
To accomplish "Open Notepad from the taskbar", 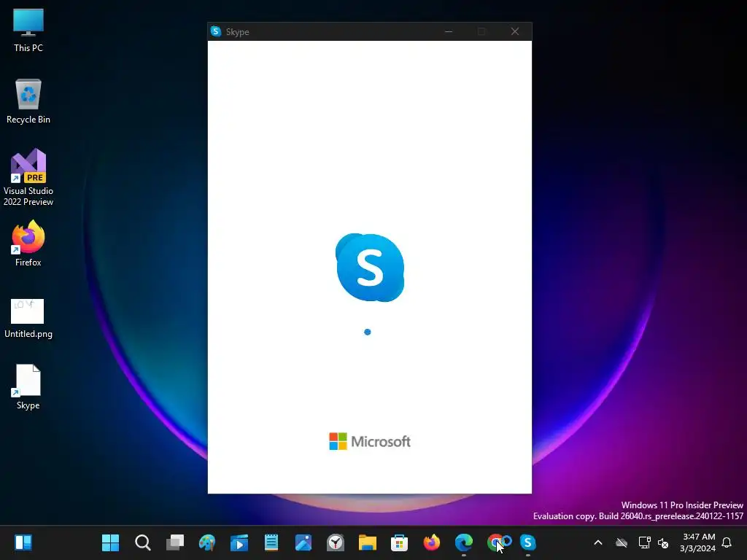I will [x=271, y=542].
